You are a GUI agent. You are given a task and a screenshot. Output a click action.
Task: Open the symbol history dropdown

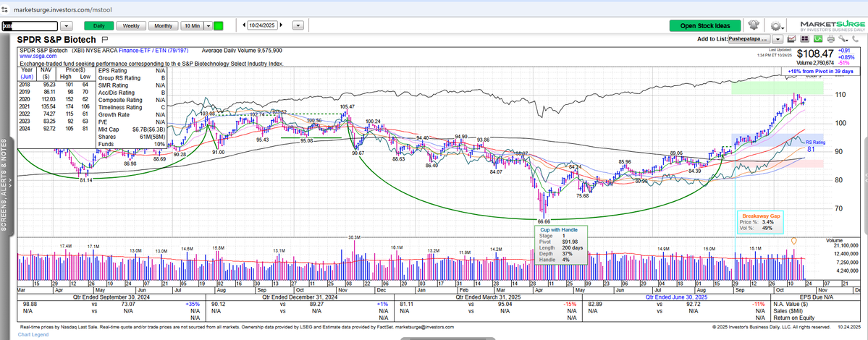(67, 25)
